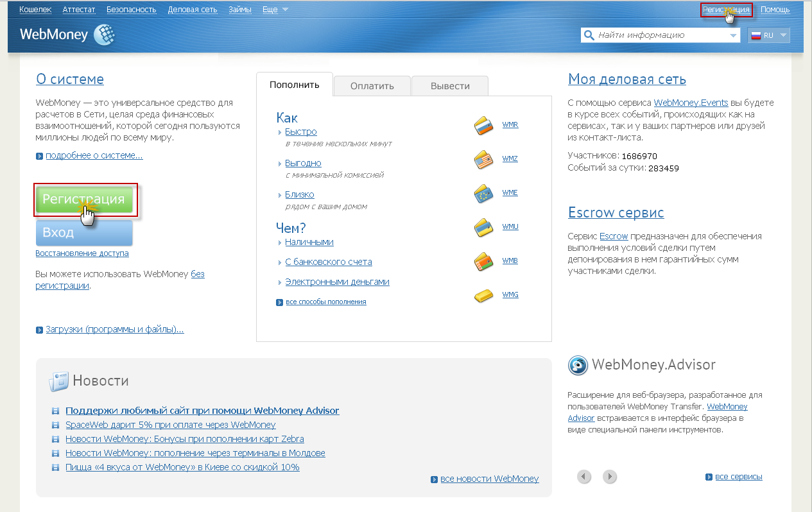Click icon beside Пицца «4 вкуса» news
Screen dimensions: 812x512
click(x=55, y=467)
